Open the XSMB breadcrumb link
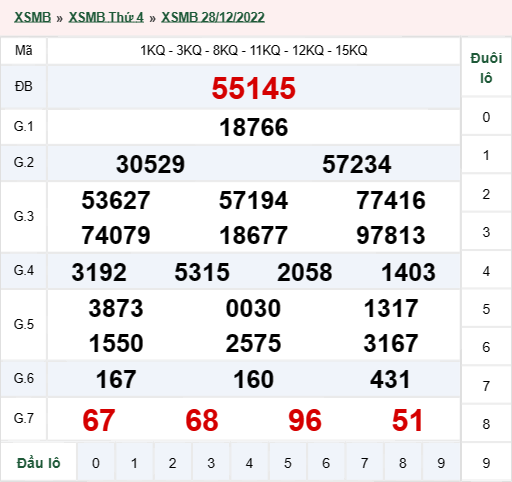 32,17
